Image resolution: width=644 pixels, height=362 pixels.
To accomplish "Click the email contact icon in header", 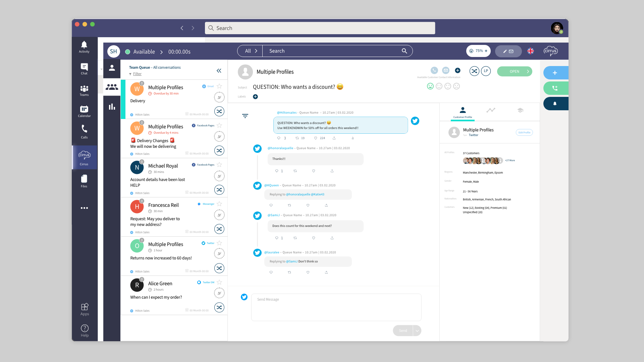I will (446, 70).
